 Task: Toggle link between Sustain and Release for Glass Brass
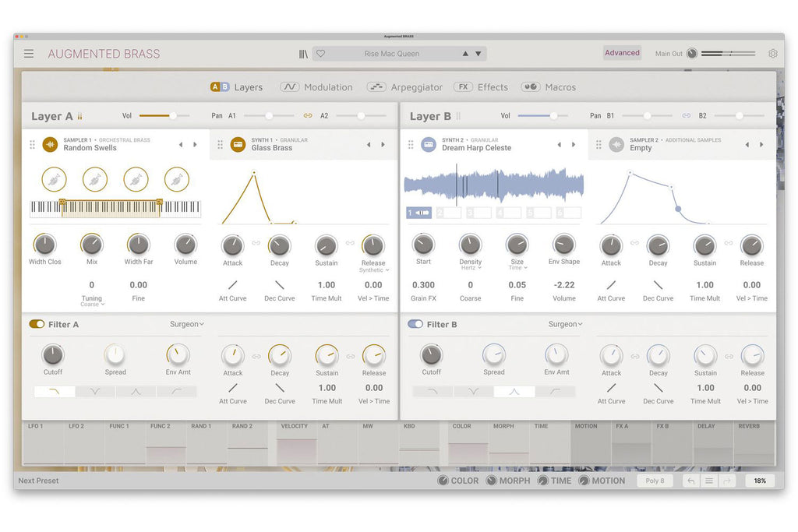[350, 243]
